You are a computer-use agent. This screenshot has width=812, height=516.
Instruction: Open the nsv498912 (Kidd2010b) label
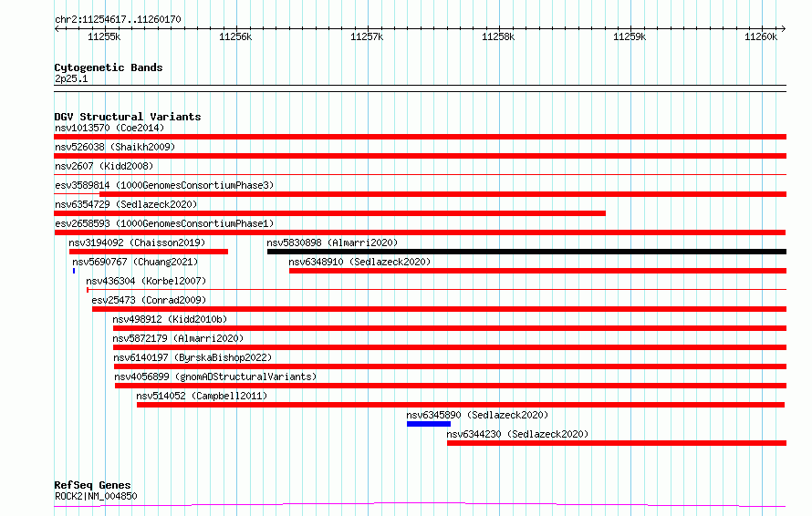(x=170, y=319)
